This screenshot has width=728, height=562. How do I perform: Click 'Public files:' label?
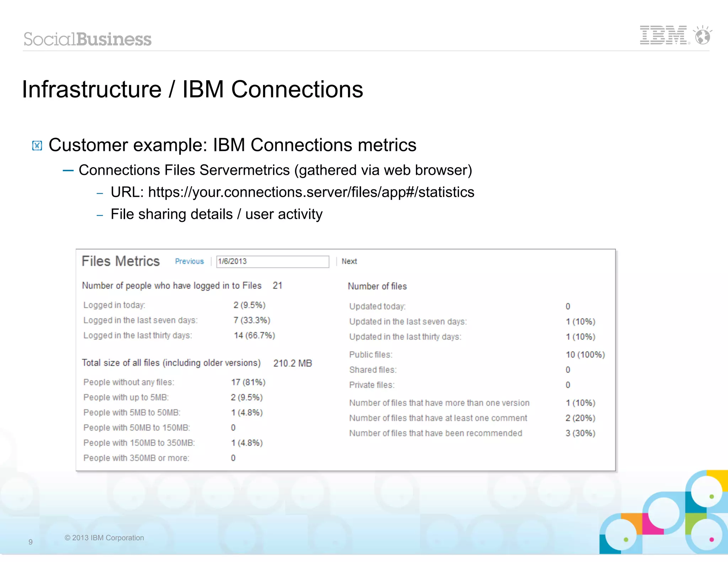(x=371, y=355)
